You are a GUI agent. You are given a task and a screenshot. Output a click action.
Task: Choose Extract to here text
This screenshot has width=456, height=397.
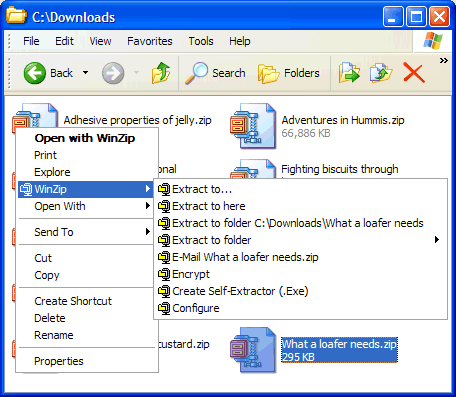click(209, 206)
